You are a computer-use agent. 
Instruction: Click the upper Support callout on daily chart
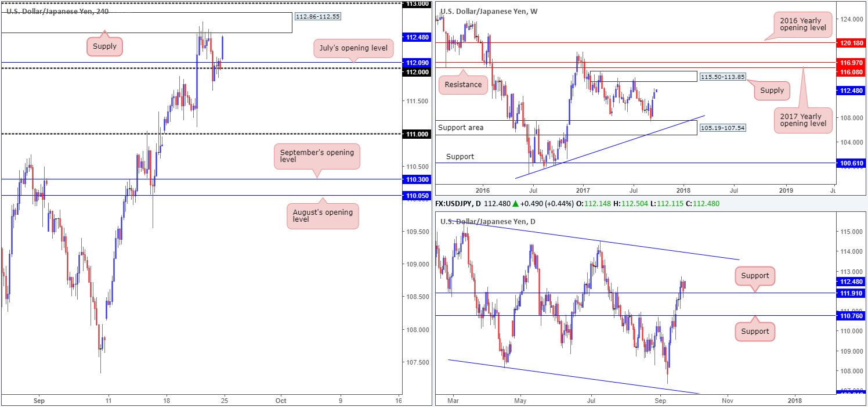[755, 276]
